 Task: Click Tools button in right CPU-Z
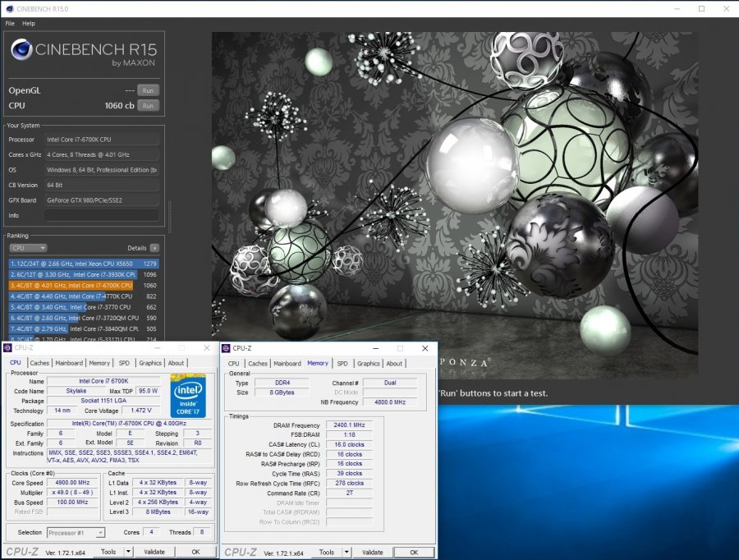[327, 552]
